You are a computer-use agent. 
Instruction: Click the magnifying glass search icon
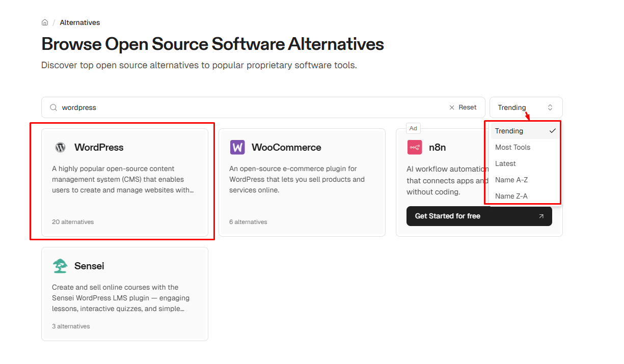(53, 107)
